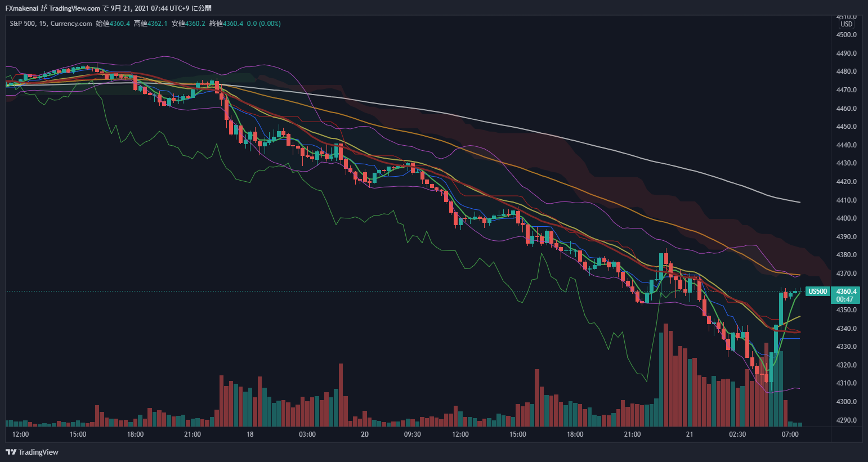Click the 4310.0 price axis label

coord(847,383)
